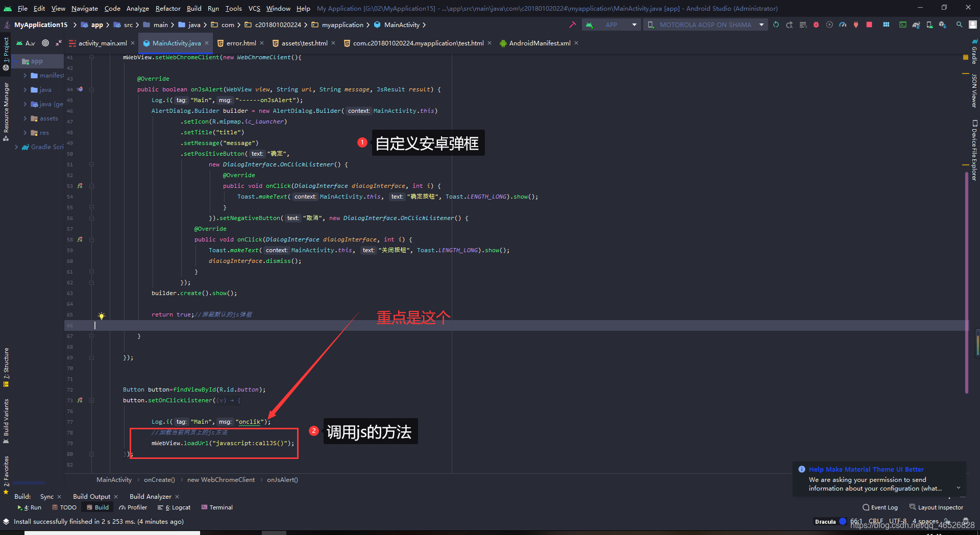Screen dimensions: 980x535
Task: Click the Run with Coverage icon
Action: 829,25
